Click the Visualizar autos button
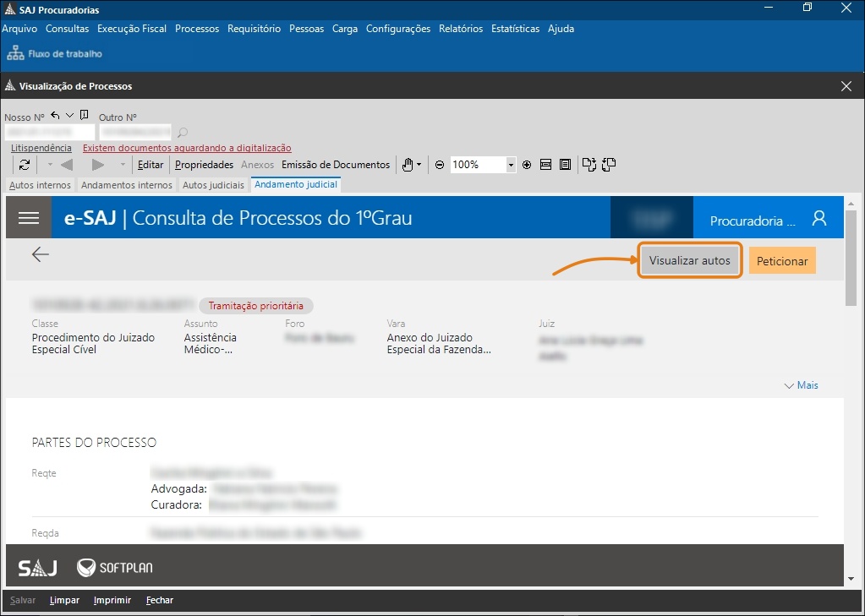 [x=689, y=261]
